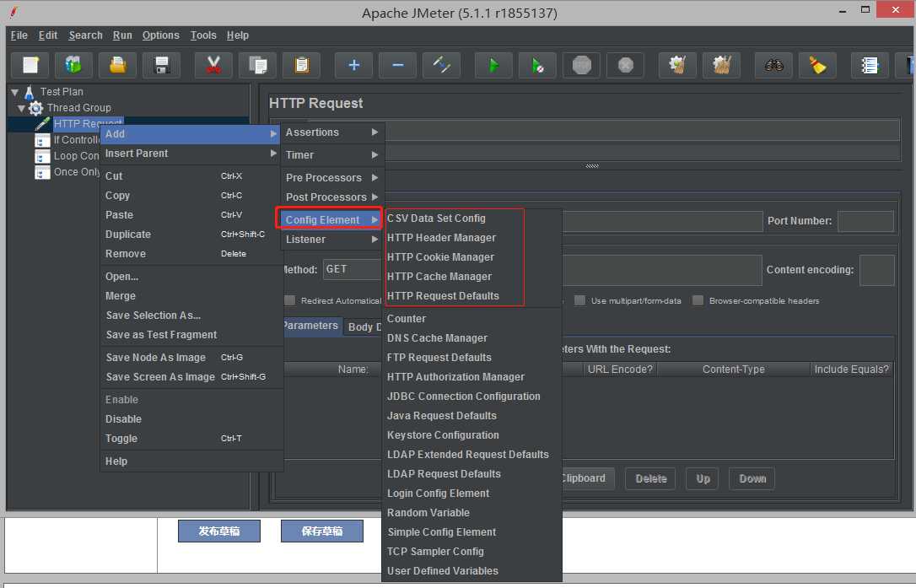Viewport: 916px width, 588px height.
Task: Click the Down button
Action: pos(752,478)
